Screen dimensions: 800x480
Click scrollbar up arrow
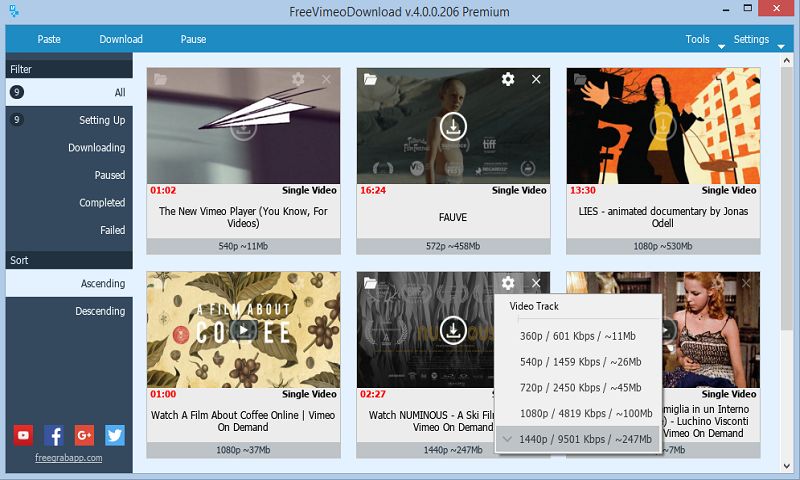[x=786, y=60]
